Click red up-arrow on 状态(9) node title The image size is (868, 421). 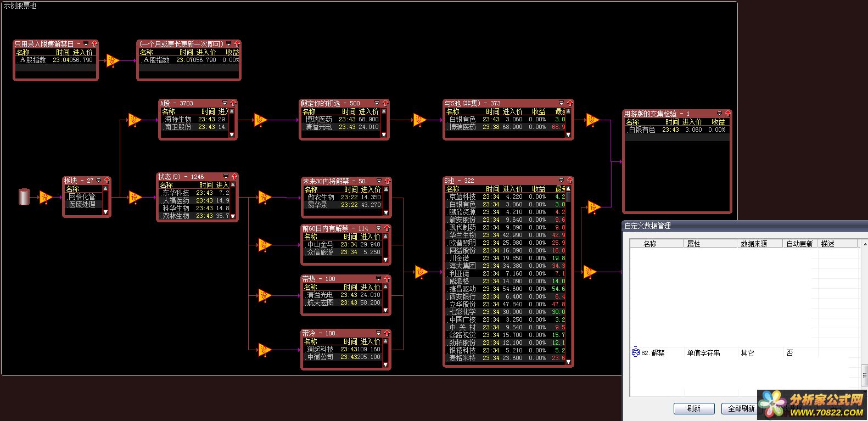pos(234,177)
